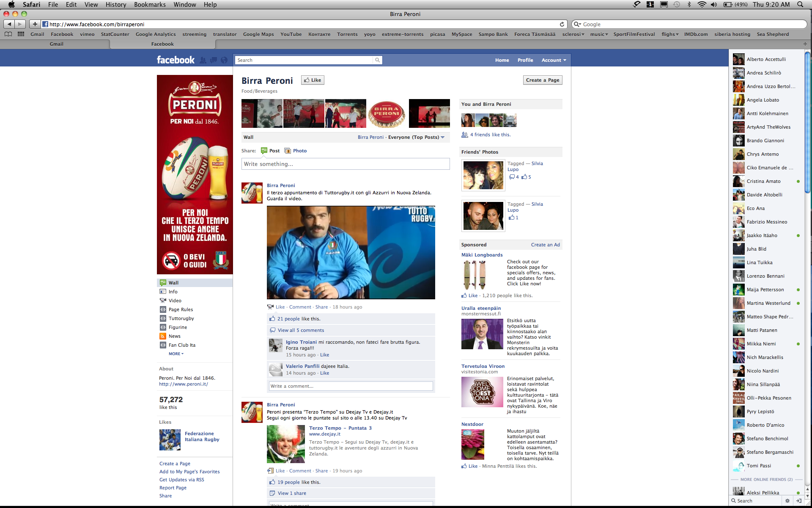Open Safari Bookmarks menu
Image resolution: width=812 pixels, height=508 pixels.
tap(150, 4)
